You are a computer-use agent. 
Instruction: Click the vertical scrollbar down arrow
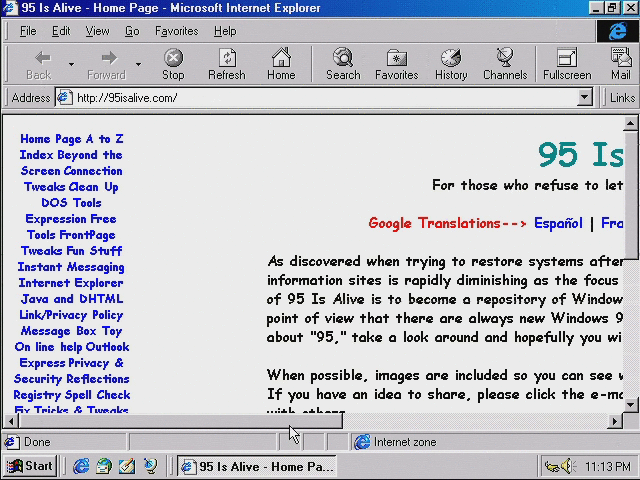[x=631, y=405]
